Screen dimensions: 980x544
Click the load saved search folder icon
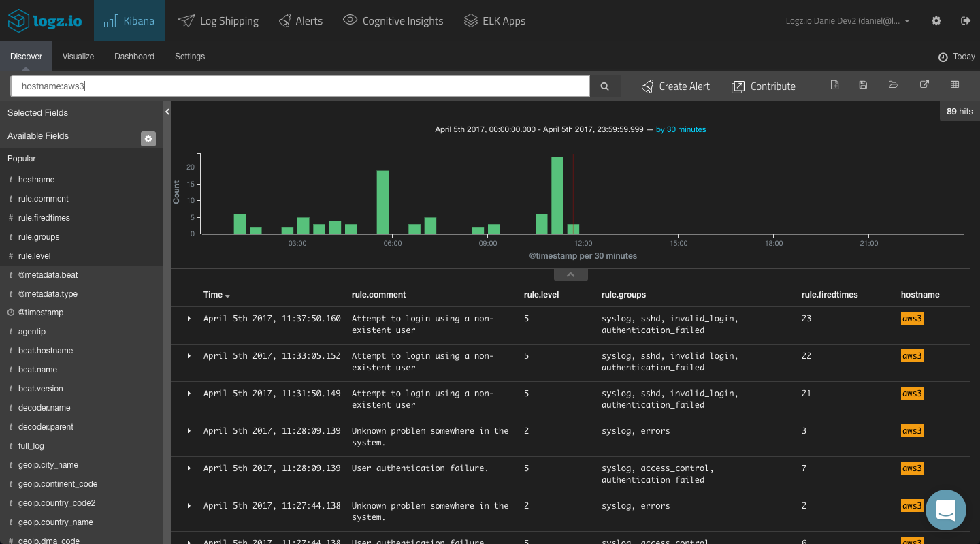(894, 84)
